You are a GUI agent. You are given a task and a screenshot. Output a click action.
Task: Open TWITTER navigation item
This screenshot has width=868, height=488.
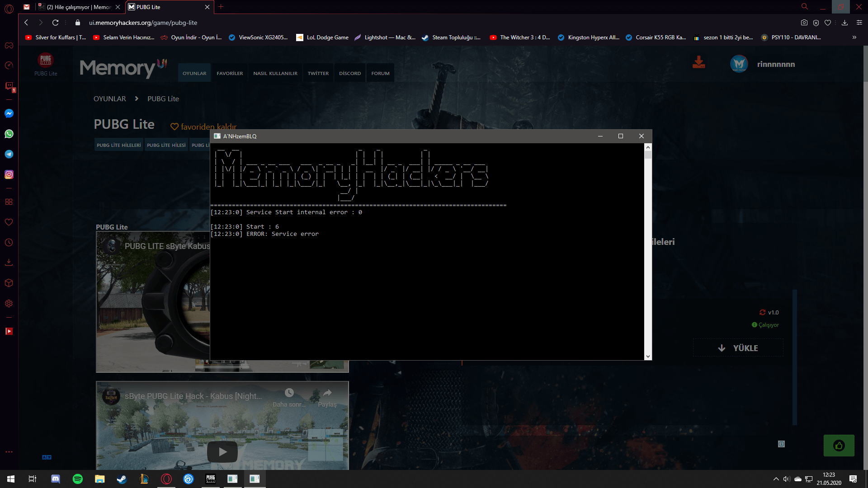(x=318, y=73)
